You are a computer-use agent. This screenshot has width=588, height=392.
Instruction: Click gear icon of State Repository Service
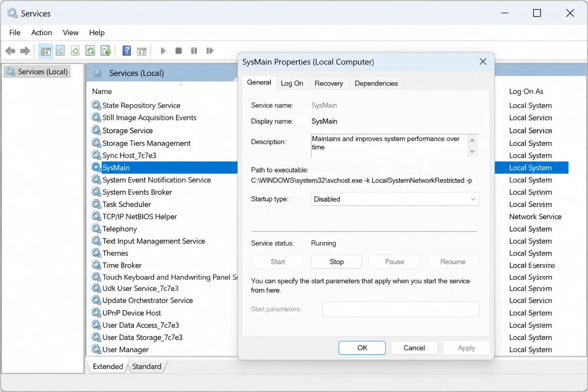[x=96, y=105]
